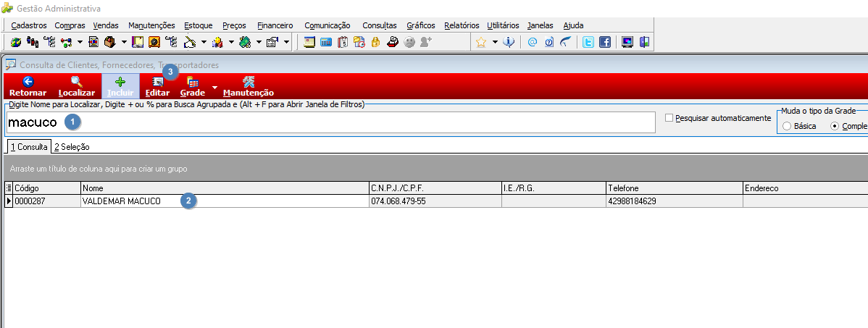Screen dimensions: 868x328
Task: Click the monitor screen icon
Action: tap(627, 42)
